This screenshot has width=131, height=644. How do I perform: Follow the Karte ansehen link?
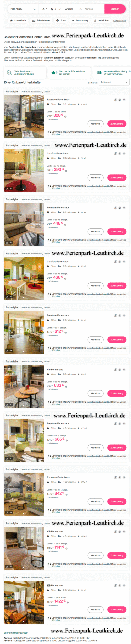(119, 21)
